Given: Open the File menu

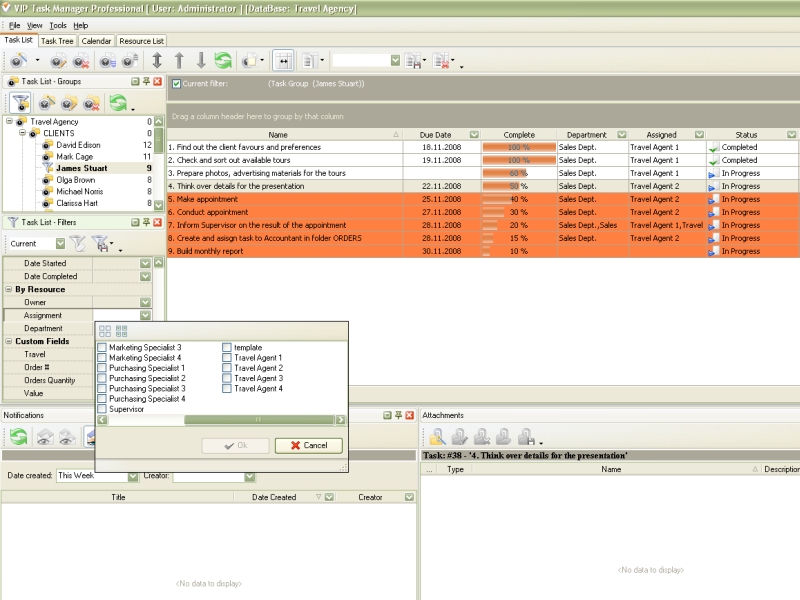Looking at the screenshot, I should (x=14, y=26).
